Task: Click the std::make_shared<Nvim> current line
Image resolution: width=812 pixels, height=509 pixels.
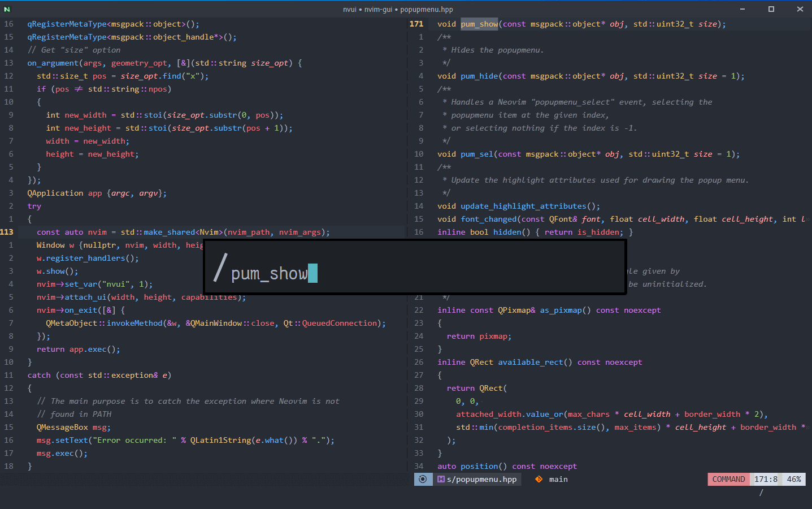Action: pos(183,232)
